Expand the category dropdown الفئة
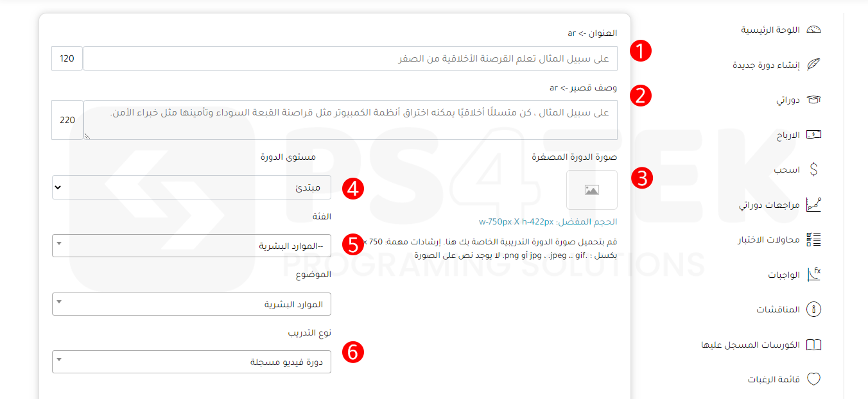Screen dimensions: 868x399 pyautogui.click(x=191, y=246)
